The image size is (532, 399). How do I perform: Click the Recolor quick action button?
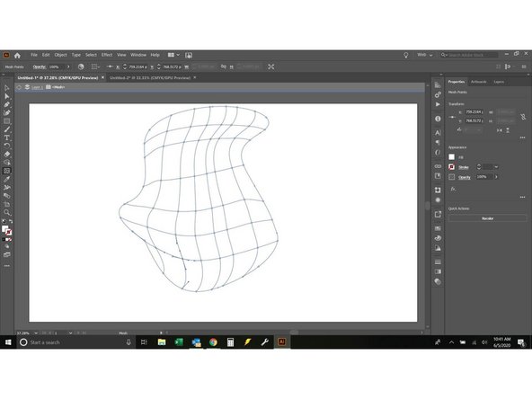[x=487, y=219]
